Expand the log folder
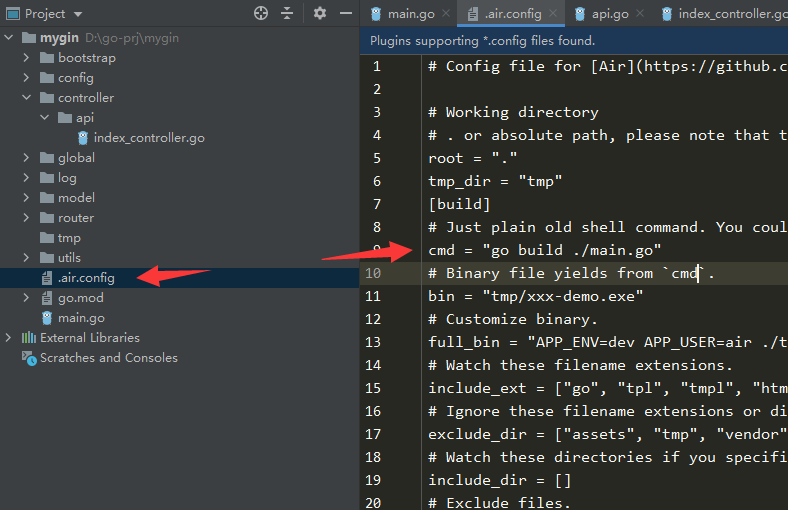The image size is (788, 510). tap(26, 177)
